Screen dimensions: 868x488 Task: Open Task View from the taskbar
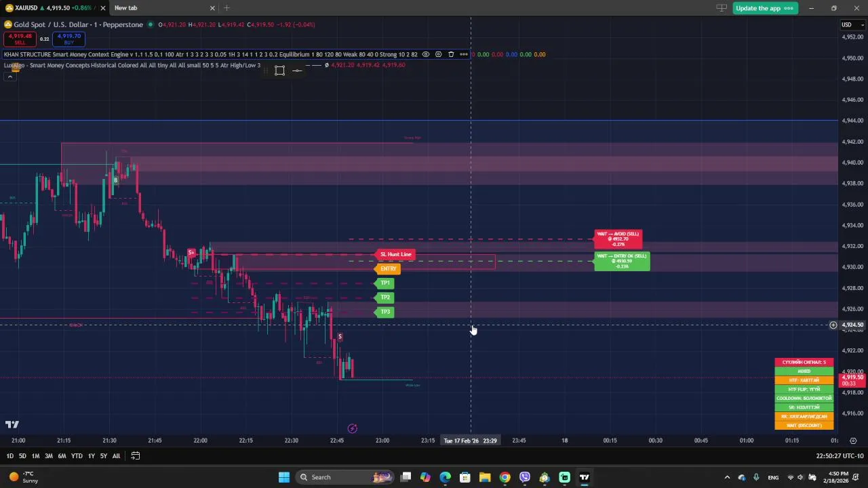click(406, 477)
